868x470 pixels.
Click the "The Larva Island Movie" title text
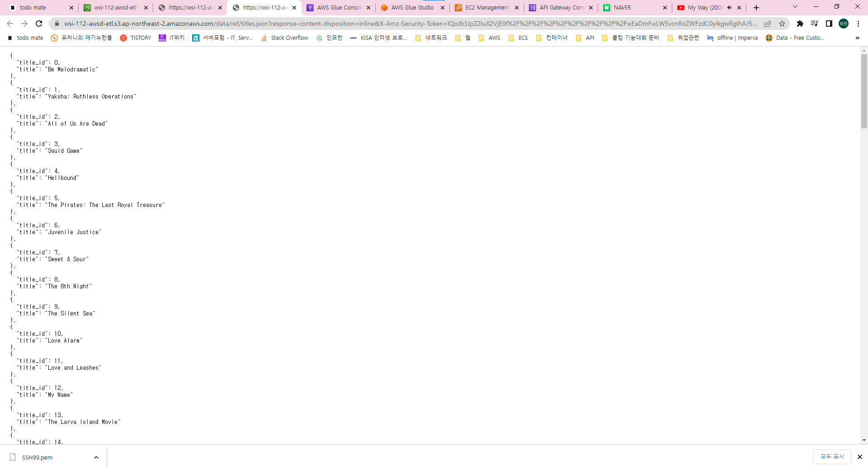click(83, 422)
